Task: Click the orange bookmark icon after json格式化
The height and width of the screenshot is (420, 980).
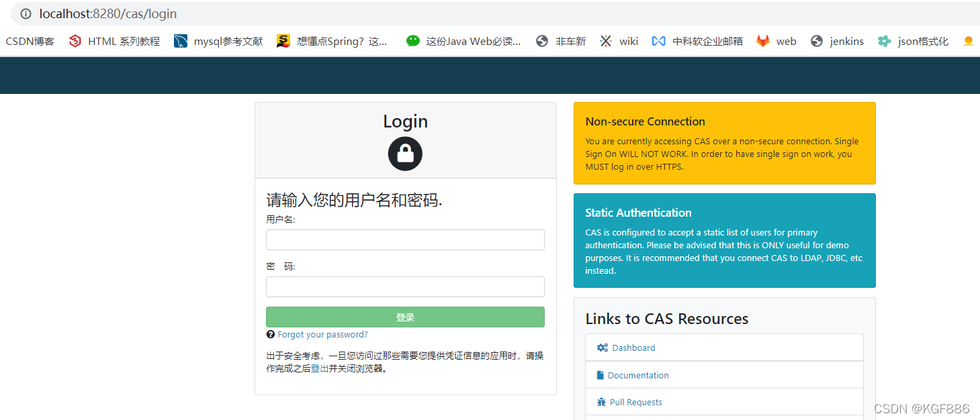Action: [x=968, y=41]
